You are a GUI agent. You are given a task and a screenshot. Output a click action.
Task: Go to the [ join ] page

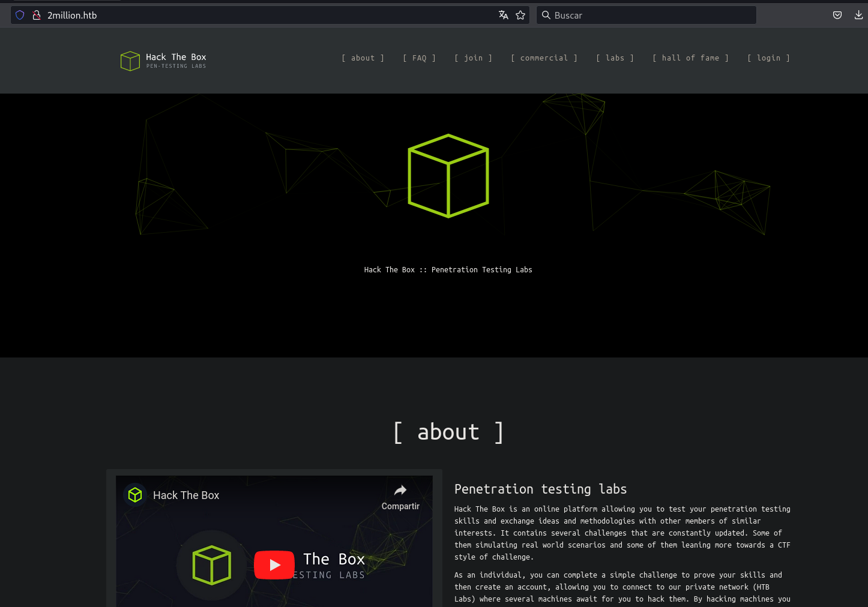pos(473,58)
